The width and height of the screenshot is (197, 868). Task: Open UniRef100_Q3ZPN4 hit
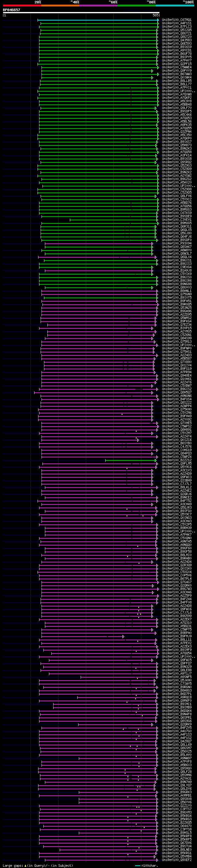pyautogui.click(x=177, y=132)
